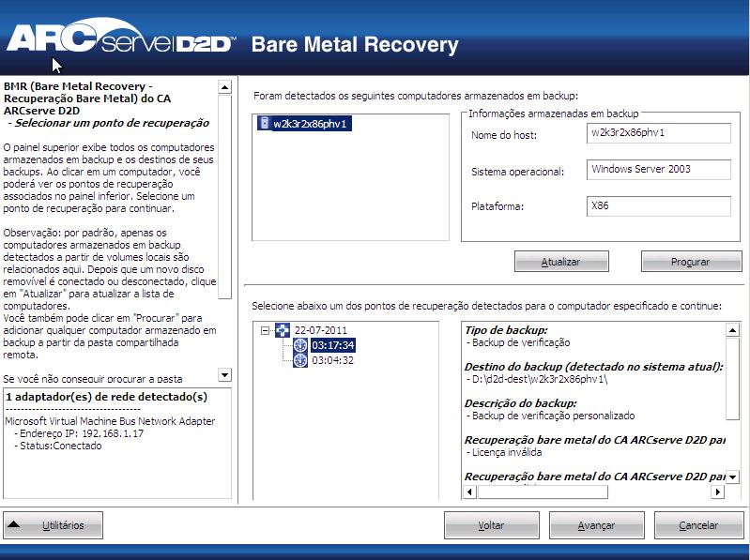
Task: Click the recovery point icon for 03:04:32
Action: click(x=299, y=360)
